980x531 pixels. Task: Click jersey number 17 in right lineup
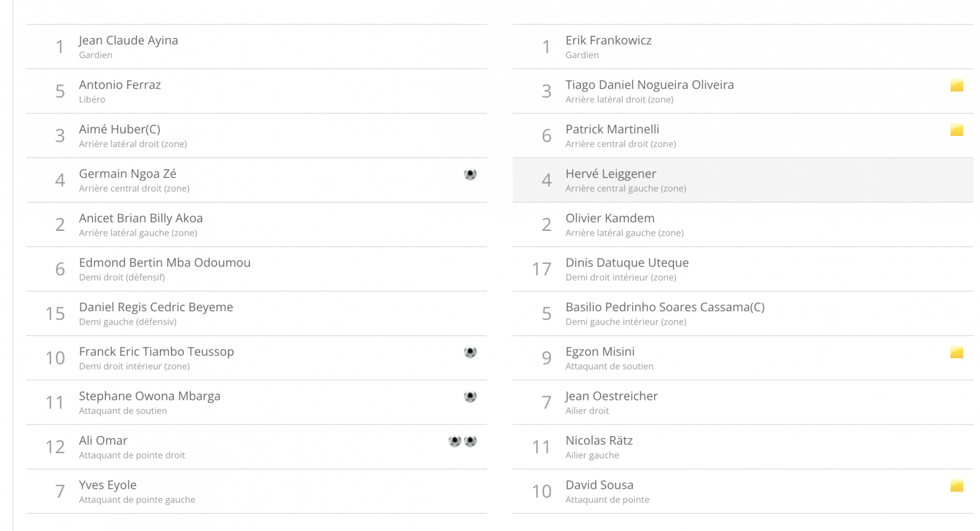(x=542, y=269)
